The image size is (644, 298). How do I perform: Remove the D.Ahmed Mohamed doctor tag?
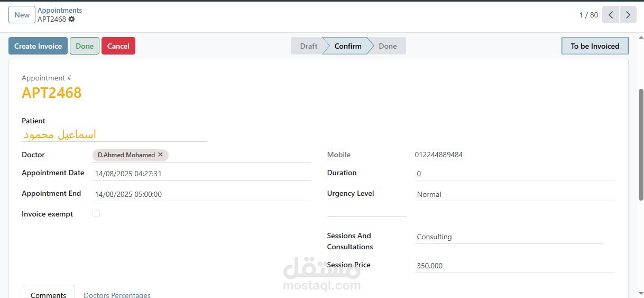coord(160,155)
